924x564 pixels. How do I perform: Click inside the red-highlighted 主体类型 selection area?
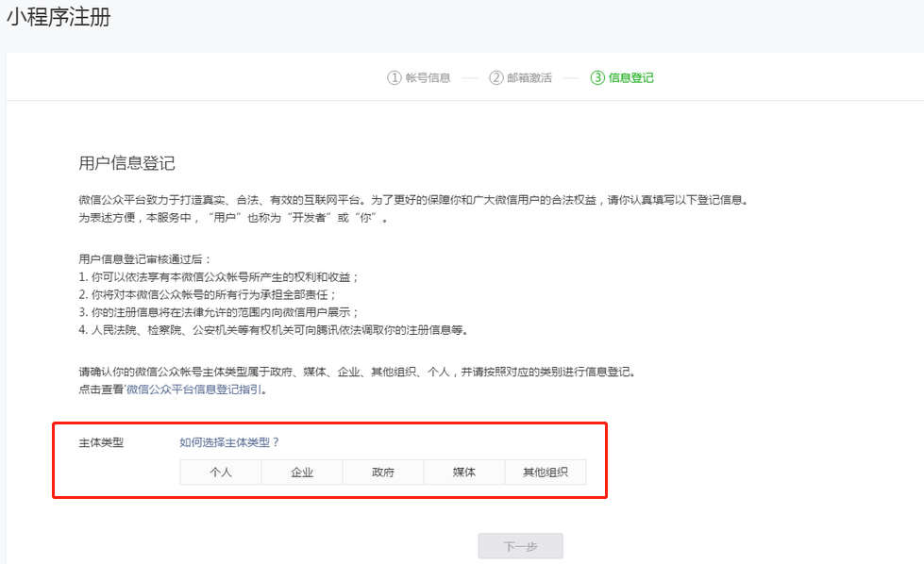pyautogui.click(x=330, y=459)
